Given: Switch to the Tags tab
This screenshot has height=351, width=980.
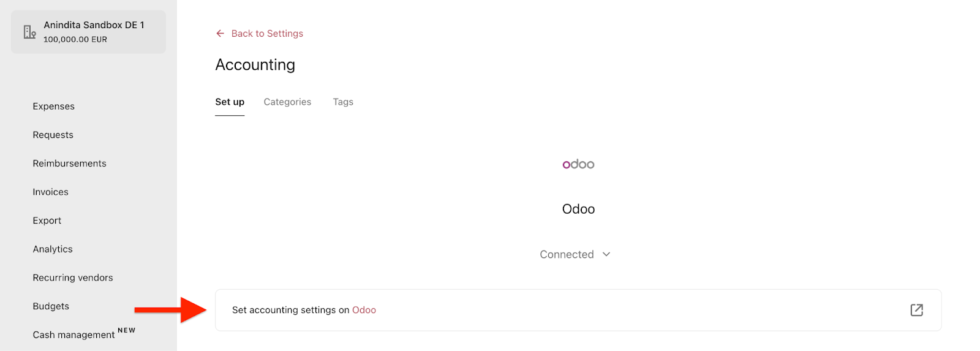Looking at the screenshot, I should [x=343, y=102].
